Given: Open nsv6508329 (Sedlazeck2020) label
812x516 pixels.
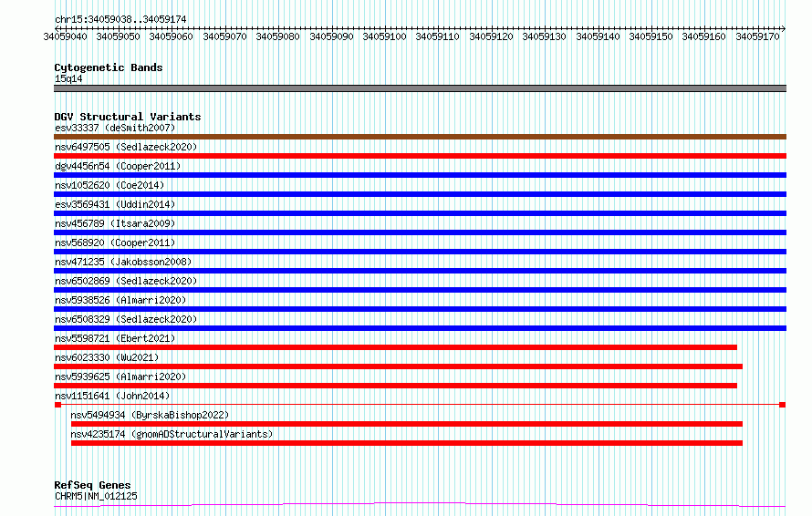Looking at the screenshot, I should [126, 319].
